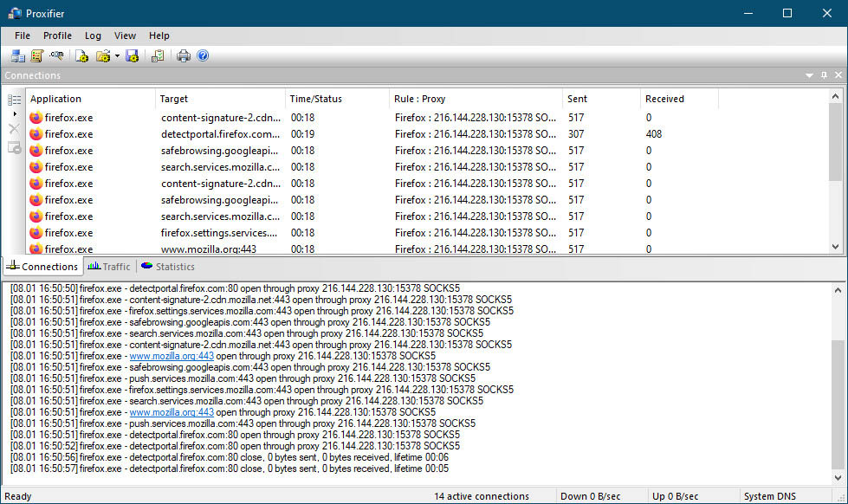Close the Connections panel
The width and height of the screenshot is (848, 504).
coord(838,75)
